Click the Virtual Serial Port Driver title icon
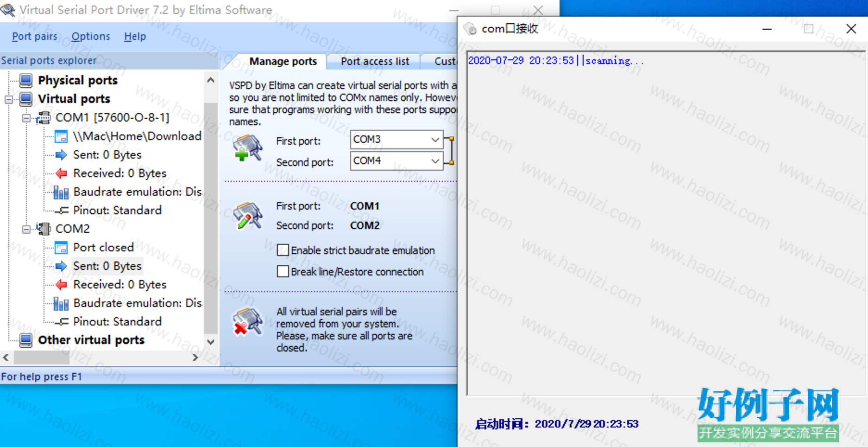 pos(8,10)
